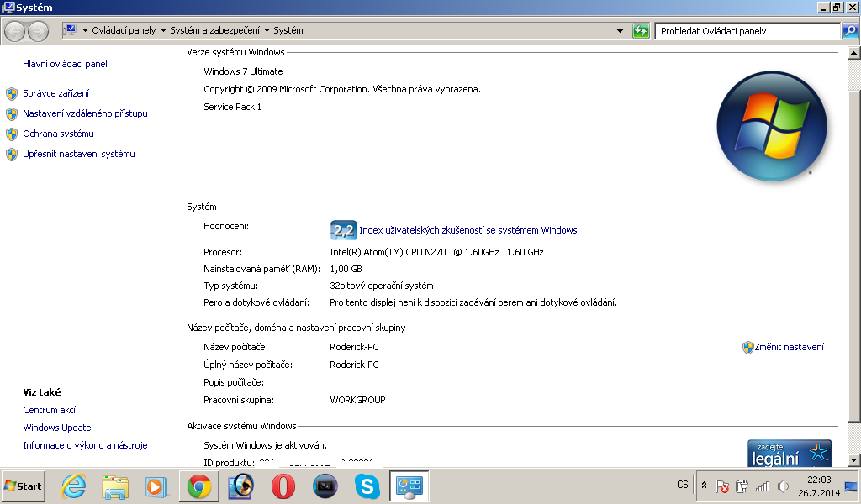
Task: Open Windows Explorer folder on taskbar
Action: click(x=115, y=486)
